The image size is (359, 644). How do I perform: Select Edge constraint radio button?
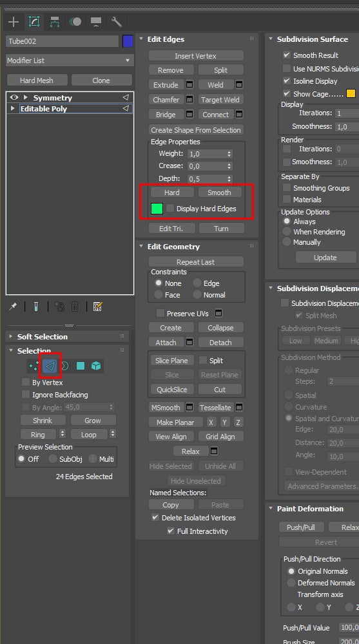click(x=197, y=283)
